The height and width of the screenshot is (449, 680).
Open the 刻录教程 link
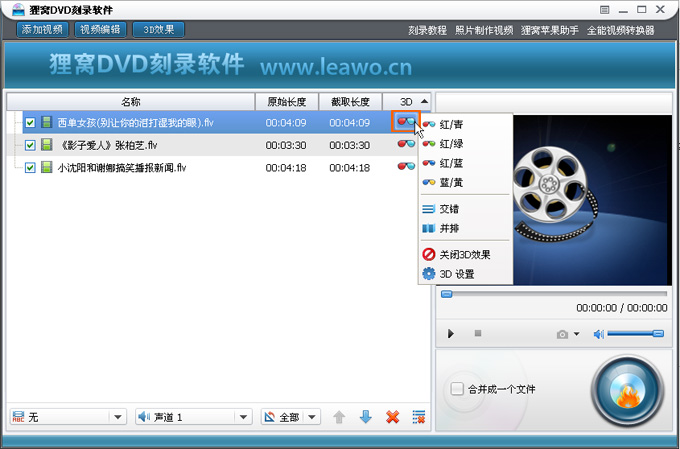click(x=427, y=30)
